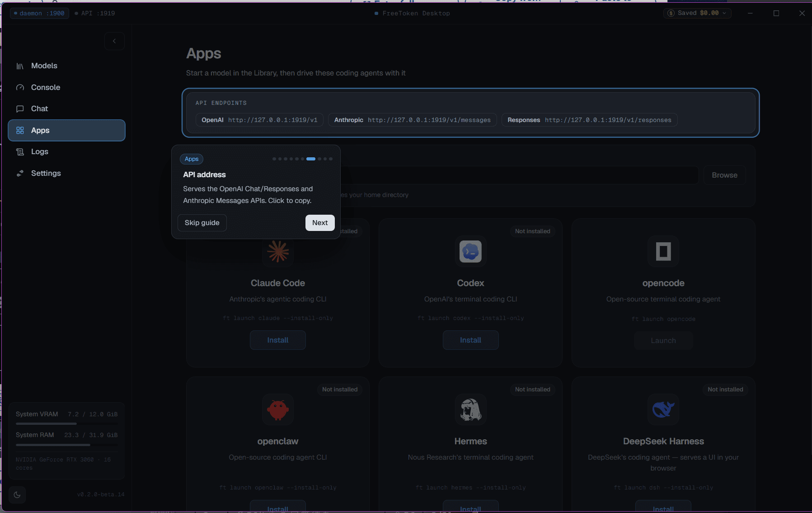Click the '23.3 / 31.9 GiB' RAM value
Viewport: 812px width, 513px height.
coord(91,435)
